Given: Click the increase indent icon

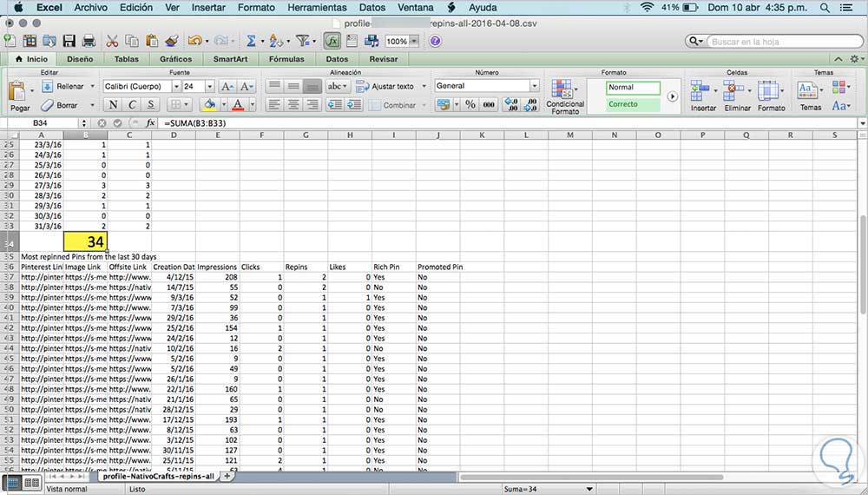Looking at the screenshot, I should (x=354, y=105).
